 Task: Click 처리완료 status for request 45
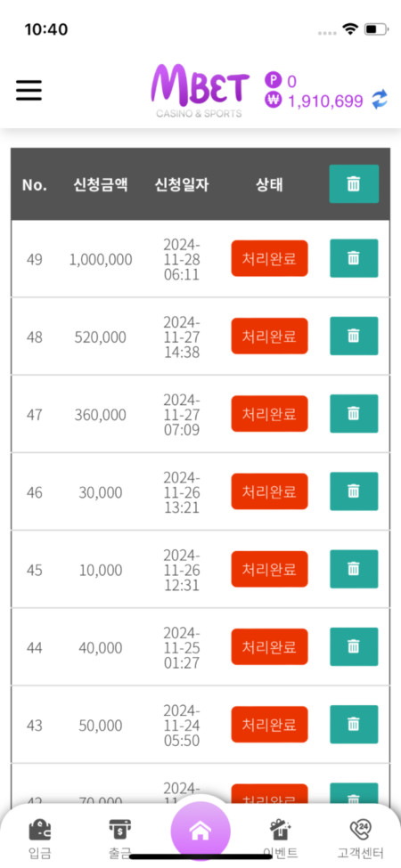point(269,569)
